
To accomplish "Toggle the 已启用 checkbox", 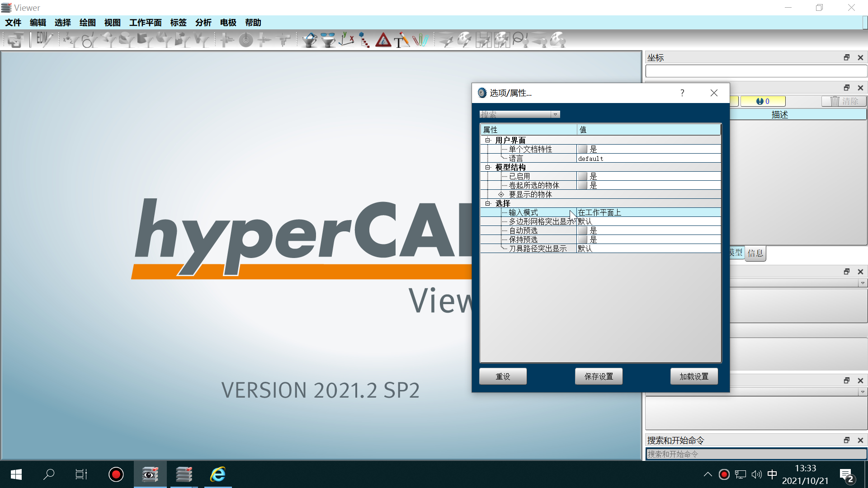I will point(582,176).
